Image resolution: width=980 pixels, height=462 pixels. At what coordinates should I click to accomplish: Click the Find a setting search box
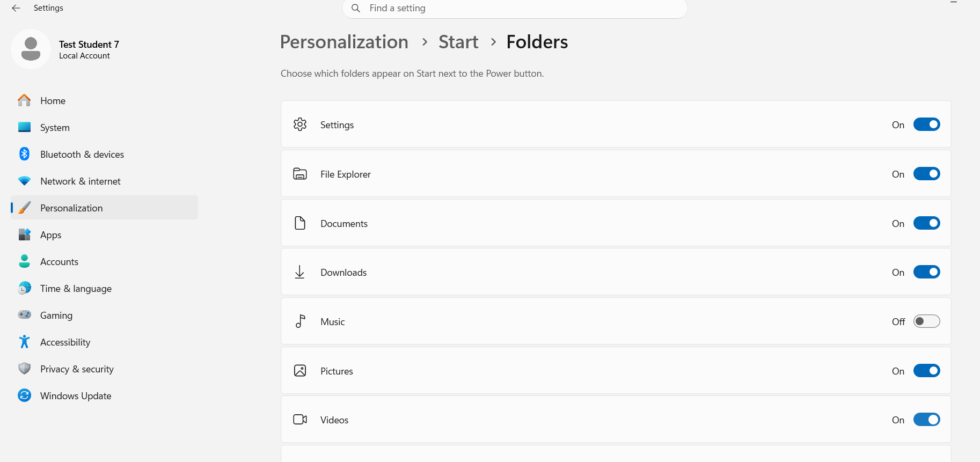pyautogui.click(x=515, y=9)
